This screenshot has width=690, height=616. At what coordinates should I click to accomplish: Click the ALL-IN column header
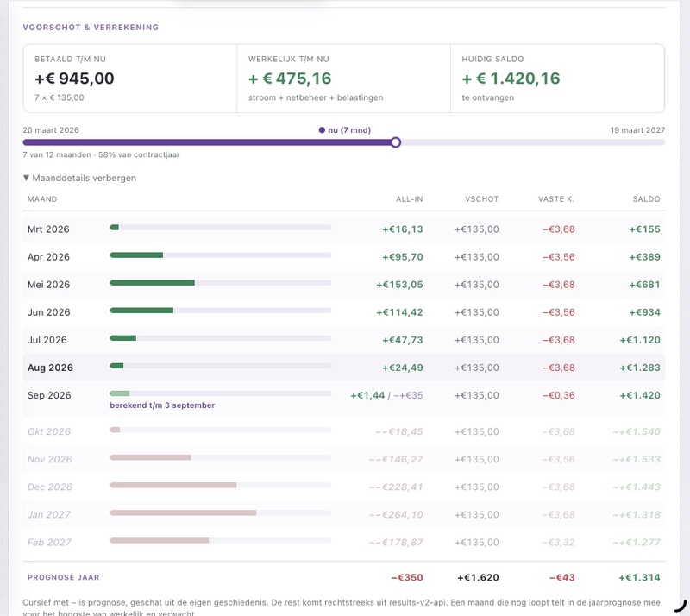point(409,199)
